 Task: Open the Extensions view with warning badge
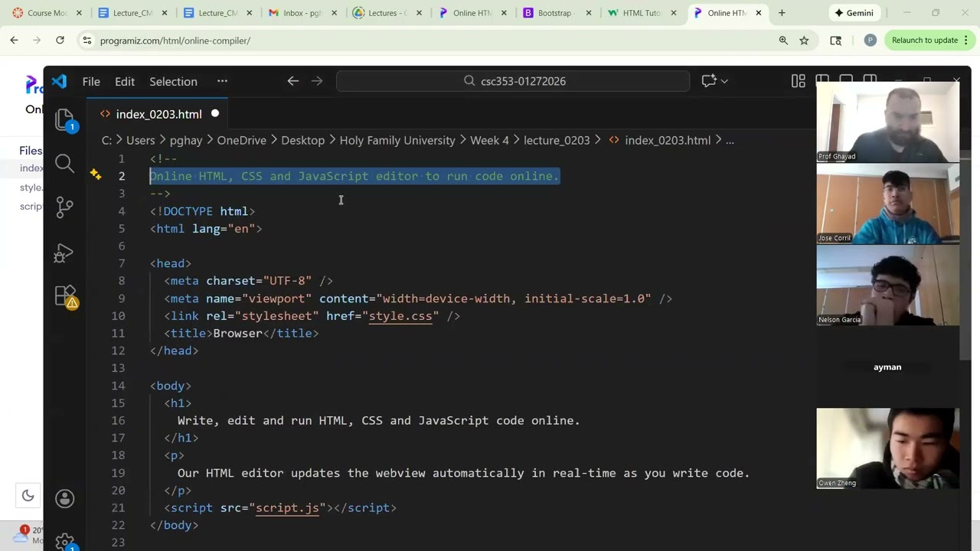pyautogui.click(x=65, y=296)
